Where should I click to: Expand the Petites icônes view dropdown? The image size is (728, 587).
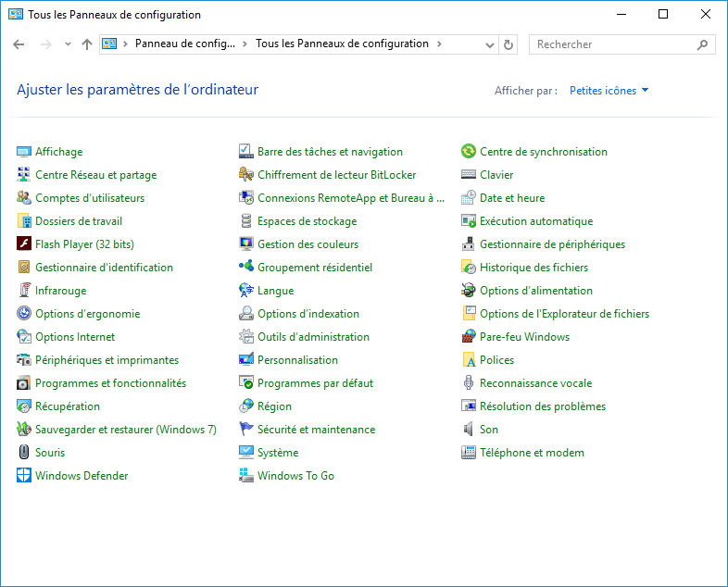click(609, 91)
